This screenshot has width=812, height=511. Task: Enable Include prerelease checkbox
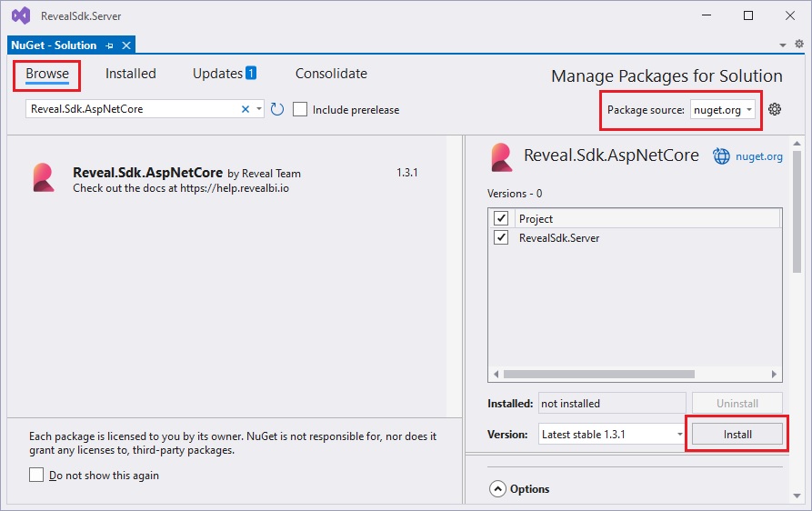coord(300,109)
